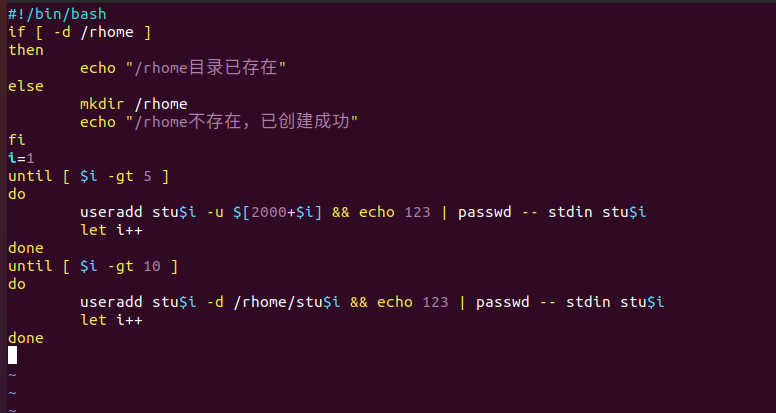Click the white block cursor below done
Viewport: 776px width, 413px height.
coord(12,355)
